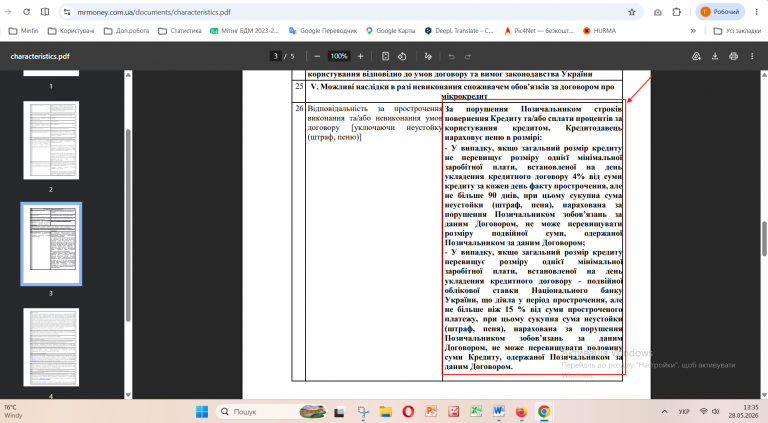Show hidden system tray icons chevron

pyautogui.click(x=664, y=412)
